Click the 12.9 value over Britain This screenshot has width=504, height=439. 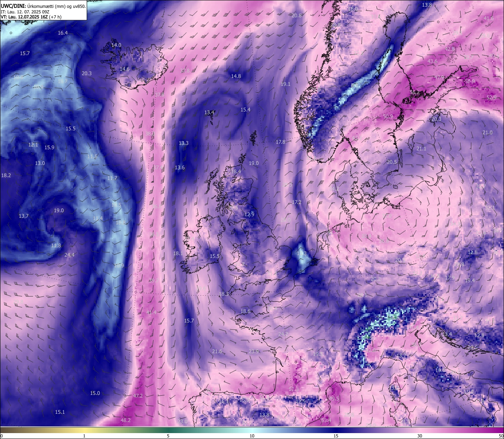tap(249, 215)
